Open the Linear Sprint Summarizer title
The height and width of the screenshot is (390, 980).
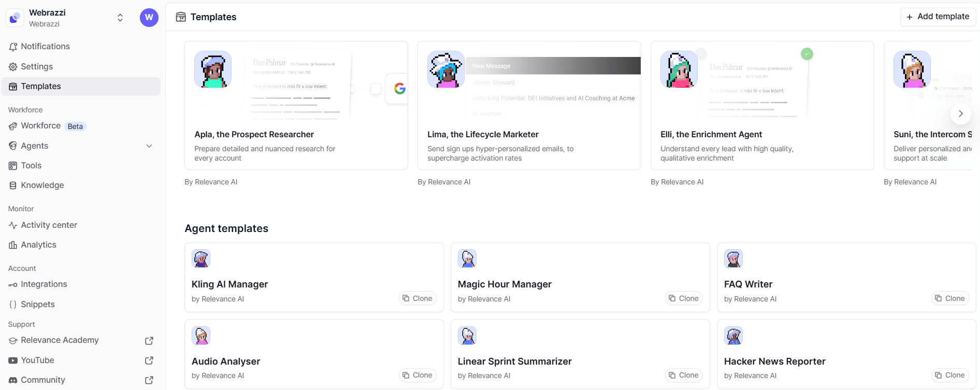[x=515, y=362]
